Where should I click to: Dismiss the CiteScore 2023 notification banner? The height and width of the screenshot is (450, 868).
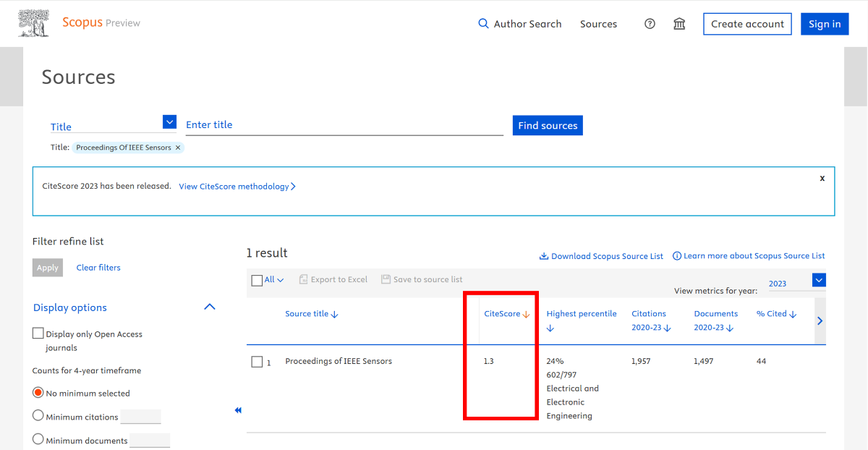coord(822,178)
